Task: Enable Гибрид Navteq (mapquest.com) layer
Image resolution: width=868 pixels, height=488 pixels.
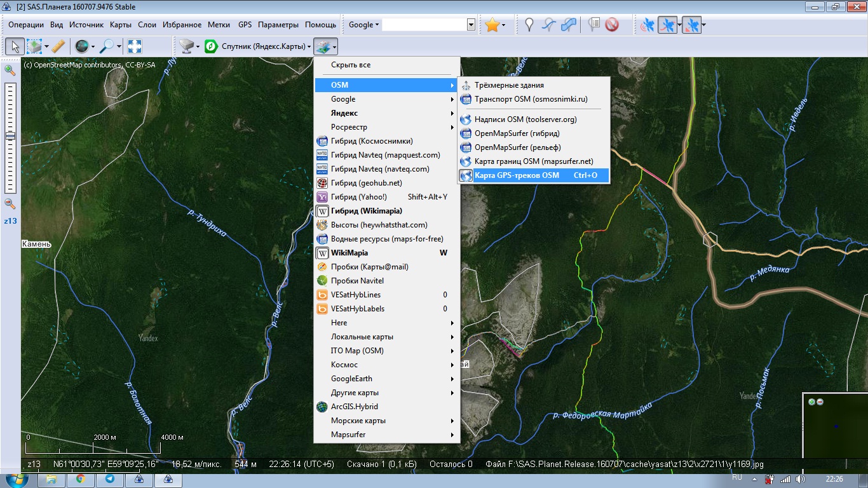Action: [387, 155]
